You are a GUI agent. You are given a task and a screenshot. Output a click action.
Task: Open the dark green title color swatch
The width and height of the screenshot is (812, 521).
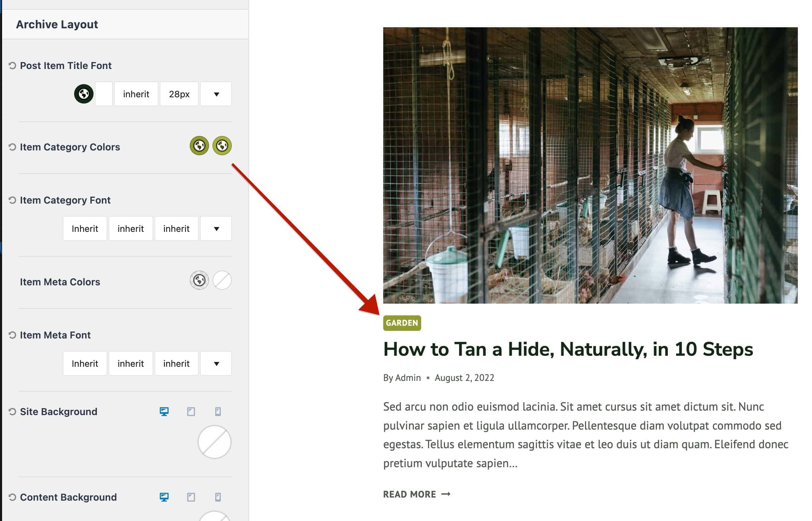(x=84, y=94)
